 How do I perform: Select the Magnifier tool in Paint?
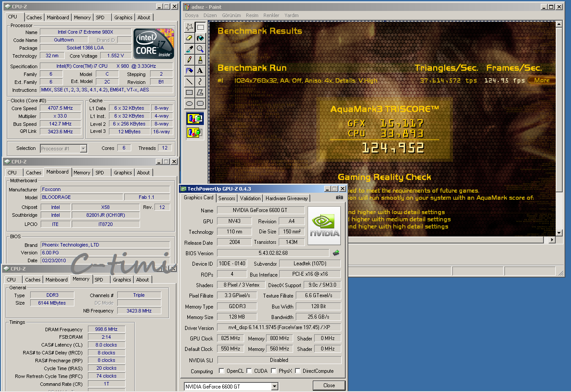(x=200, y=49)
